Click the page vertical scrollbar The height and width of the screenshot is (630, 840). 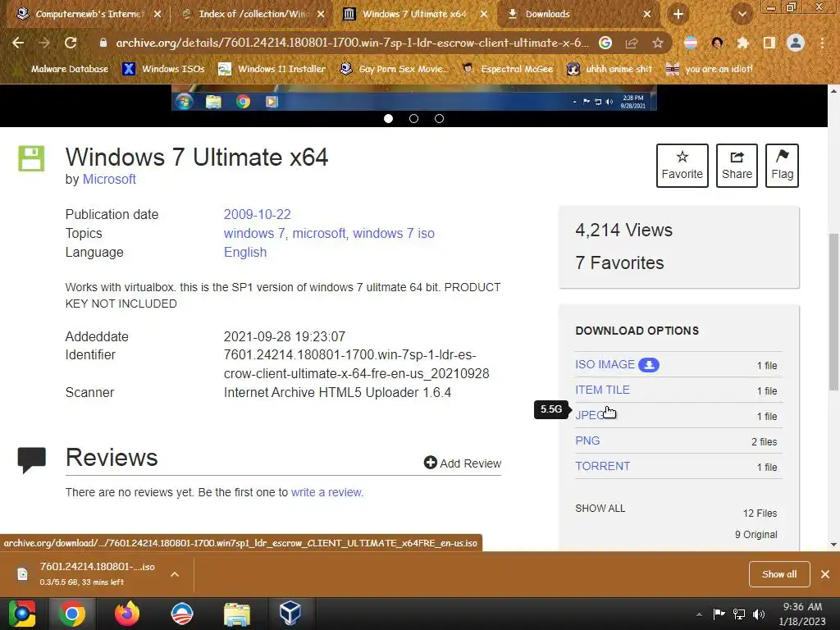tap(833, 313)
